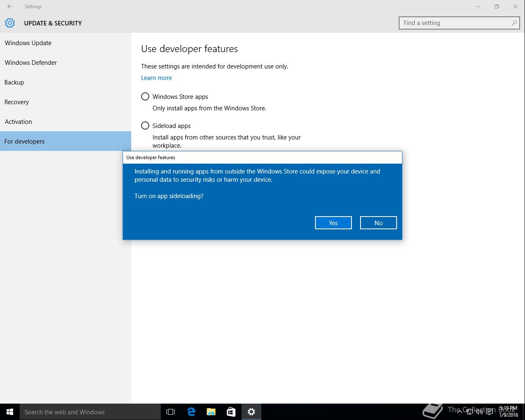Open Windows Store from taskbar

pos(231,412)
